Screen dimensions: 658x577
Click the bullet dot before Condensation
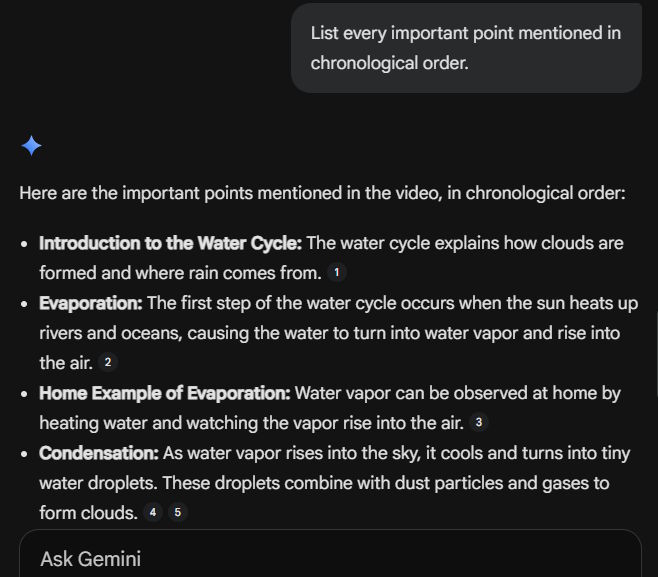pos(24,454)
